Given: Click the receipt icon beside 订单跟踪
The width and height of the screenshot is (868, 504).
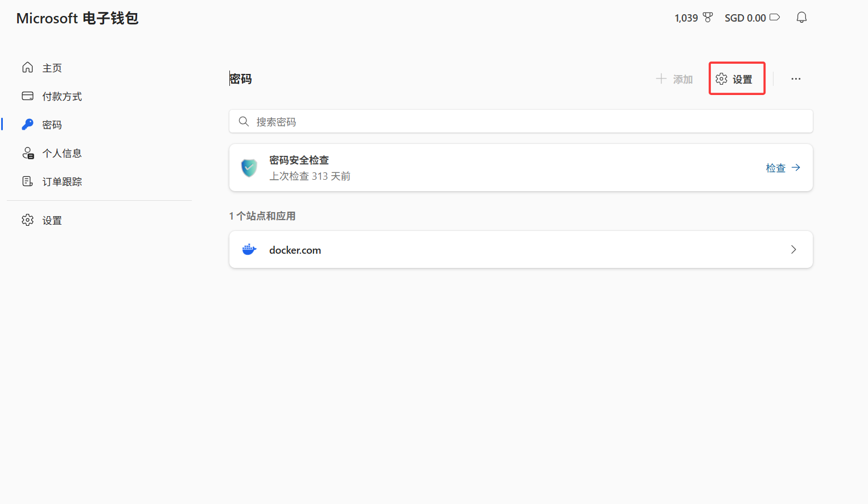Looking at the screenshot, I should (27, 181).
